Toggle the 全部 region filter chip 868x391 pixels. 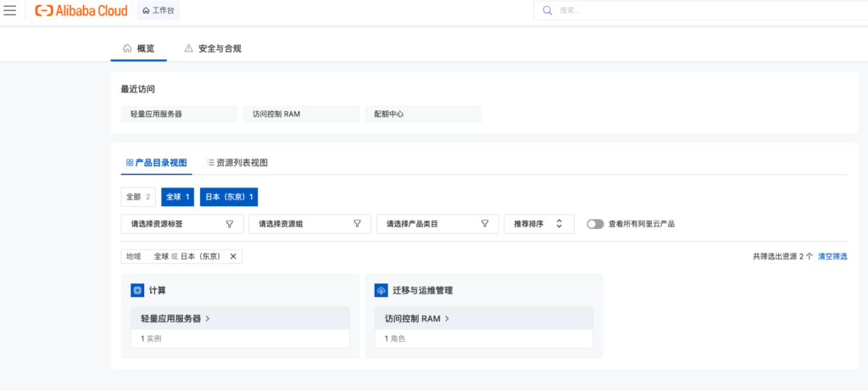[x=138, y=197]
